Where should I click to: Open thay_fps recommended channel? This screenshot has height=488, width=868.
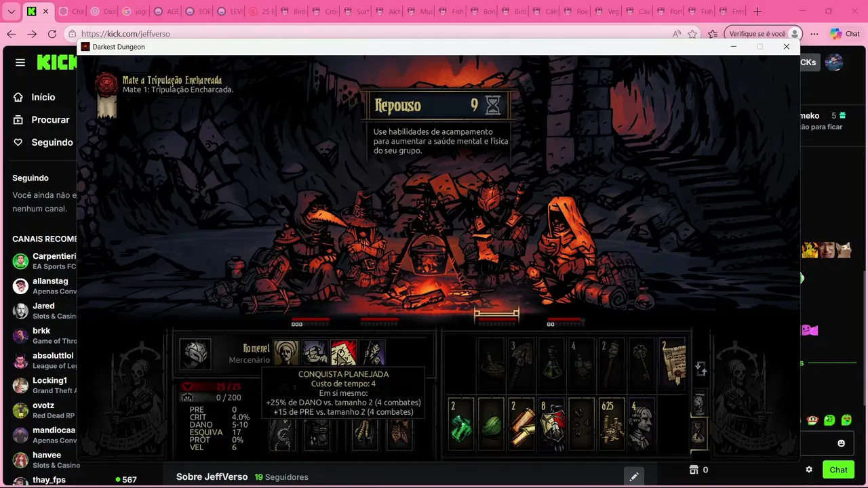[x=45, y=480]
